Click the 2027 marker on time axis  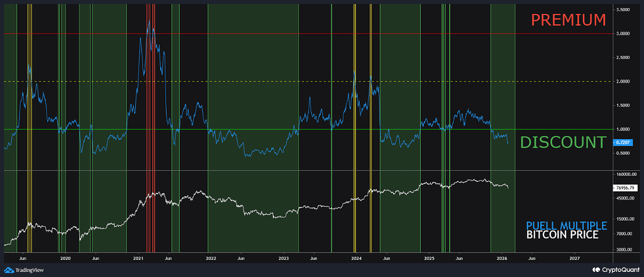[575, 257]
